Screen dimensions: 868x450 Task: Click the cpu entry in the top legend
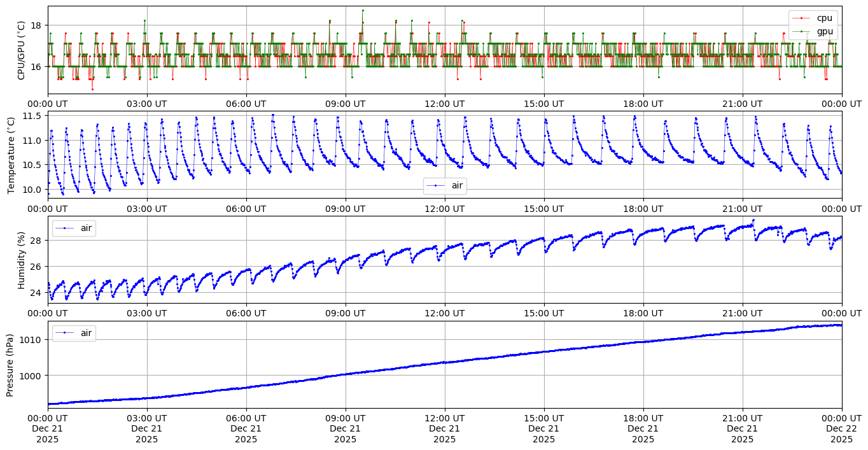[x=824, y=18]
